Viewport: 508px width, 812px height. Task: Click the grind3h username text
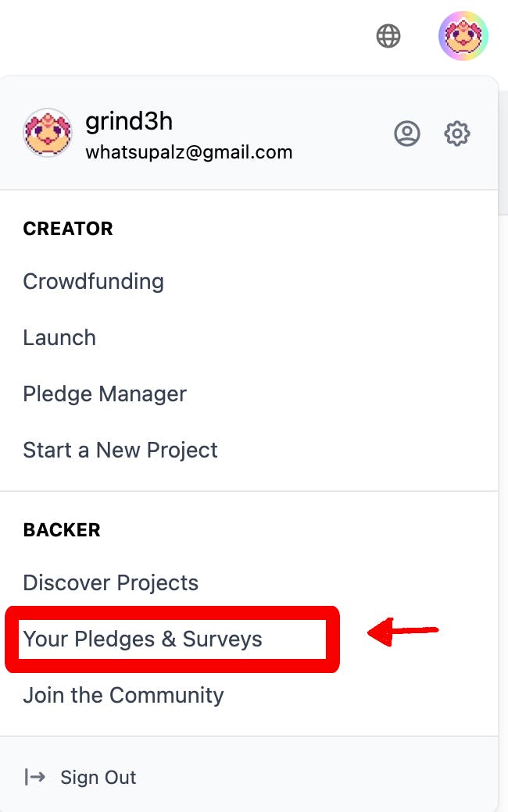pyautogui.click(x=129, y=122)
